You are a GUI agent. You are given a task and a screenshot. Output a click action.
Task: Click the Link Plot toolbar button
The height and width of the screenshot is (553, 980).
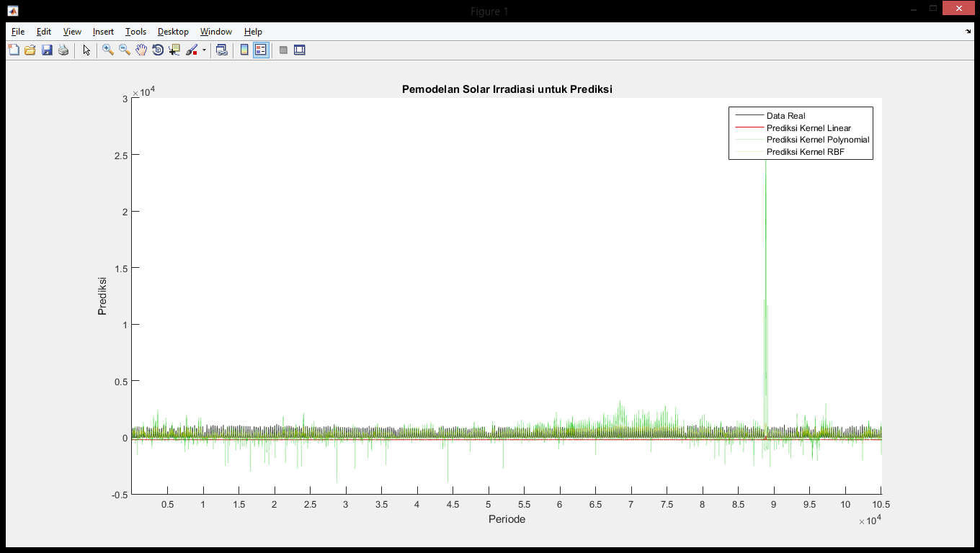(x=222, y=50)
